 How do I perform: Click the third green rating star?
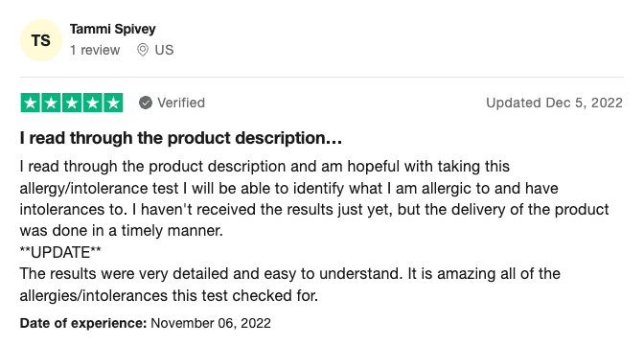coord(72,103)
